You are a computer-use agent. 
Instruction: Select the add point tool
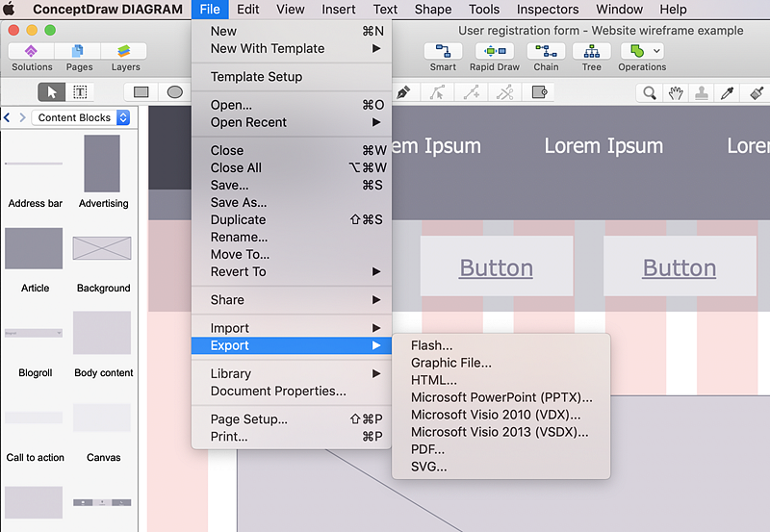472,92
